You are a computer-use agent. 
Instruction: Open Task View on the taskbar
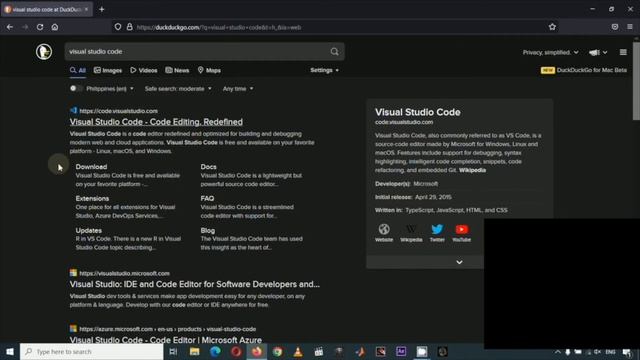173,351
